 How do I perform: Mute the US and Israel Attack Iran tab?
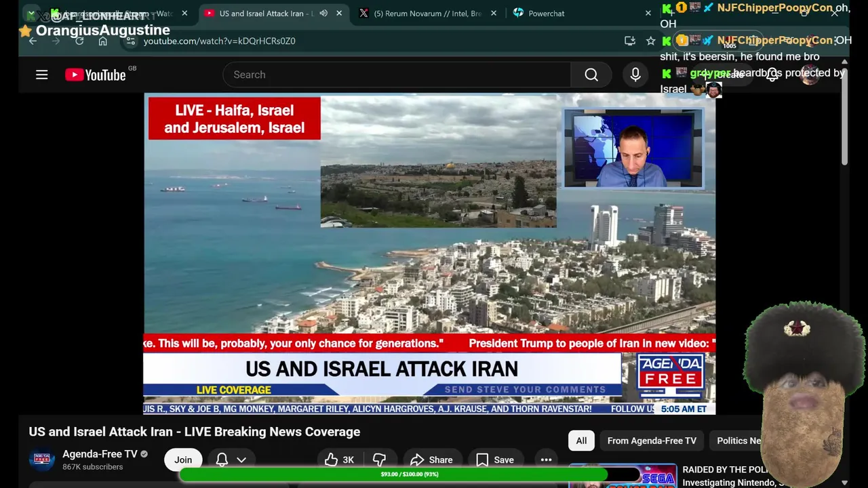[323, 14]
